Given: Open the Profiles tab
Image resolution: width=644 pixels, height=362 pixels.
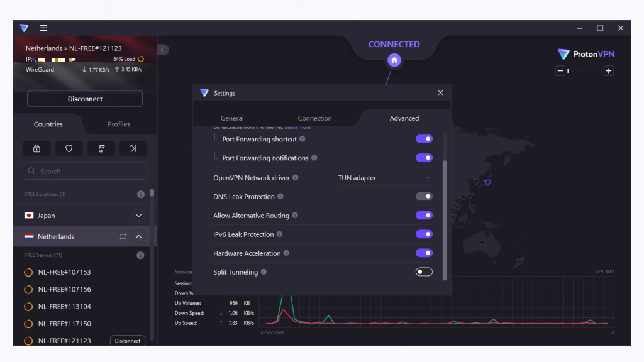Looking at the screenshot, I should [x=119, y=124].
